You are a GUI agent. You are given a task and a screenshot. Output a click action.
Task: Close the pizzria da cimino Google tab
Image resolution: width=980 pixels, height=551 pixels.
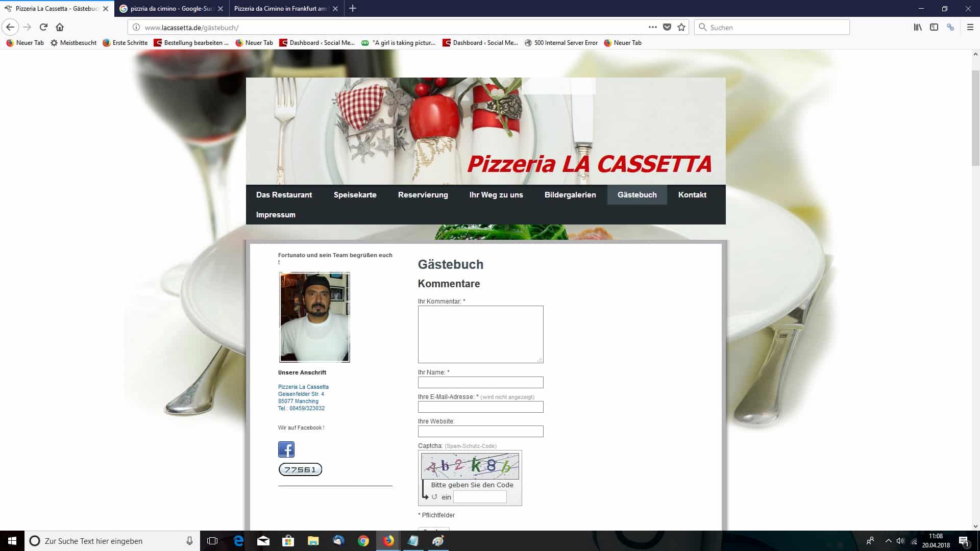(220, 9)
